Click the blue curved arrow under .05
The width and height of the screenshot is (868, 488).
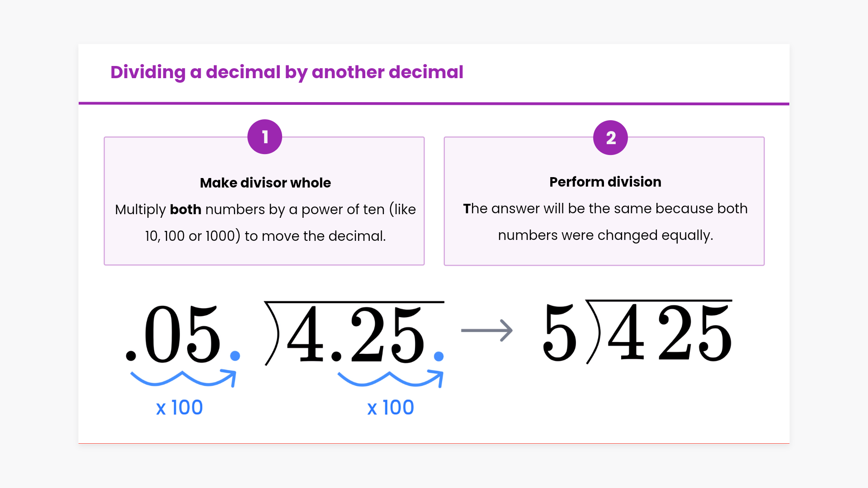click(x=183, y=379)
